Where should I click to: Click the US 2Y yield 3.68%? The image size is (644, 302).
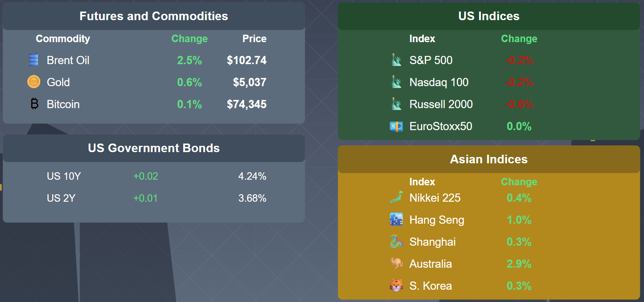coord(252,198)
